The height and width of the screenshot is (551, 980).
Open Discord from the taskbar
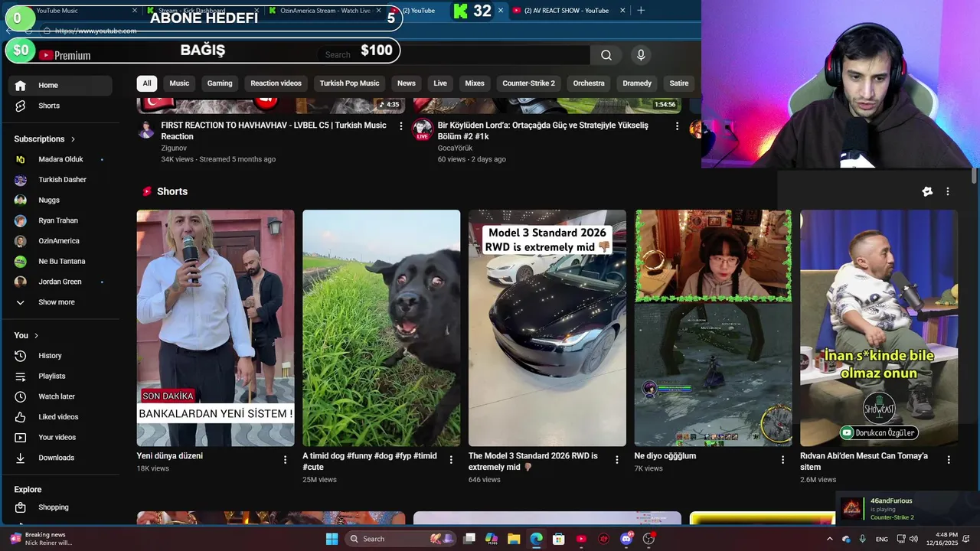coord(626,539)
